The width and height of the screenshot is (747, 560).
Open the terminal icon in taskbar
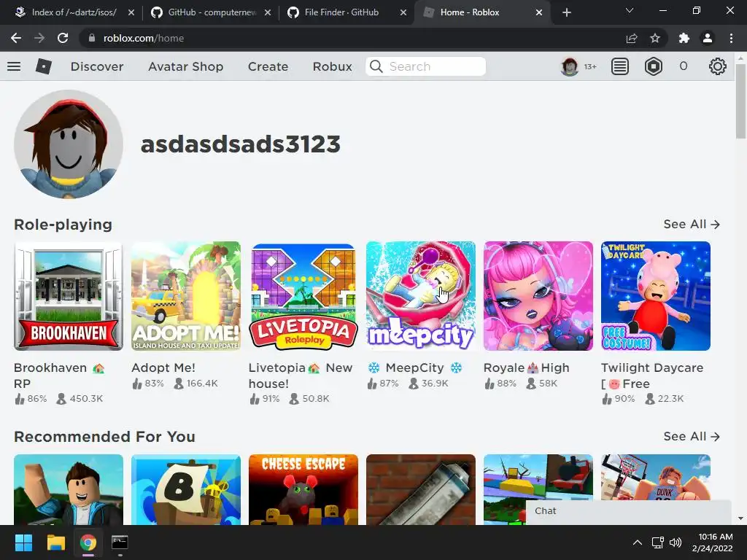(x=120, y=542)
